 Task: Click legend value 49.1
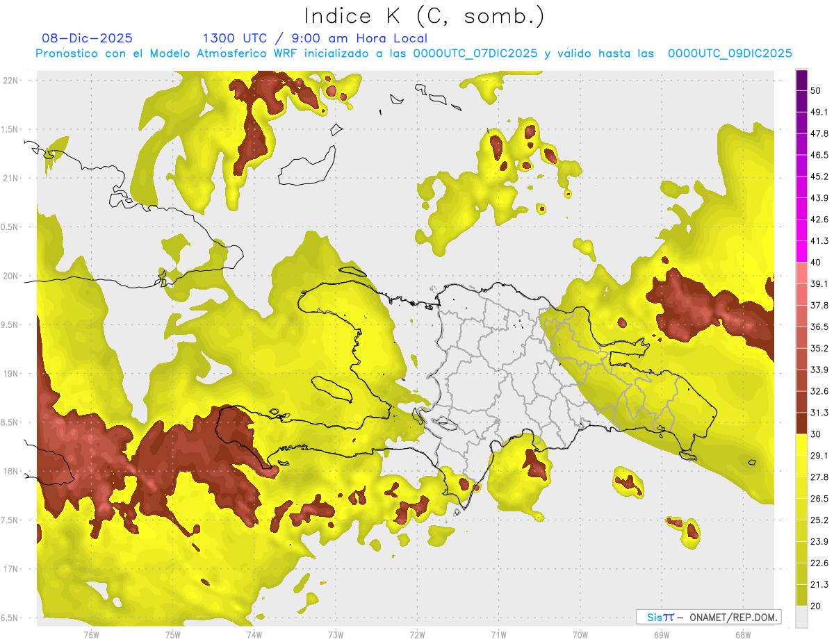[819, 112]
